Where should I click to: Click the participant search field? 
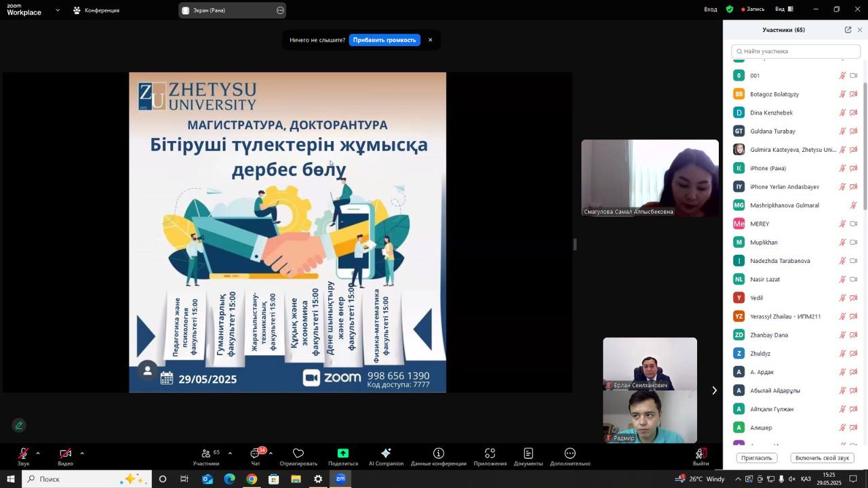click(796, 51)
